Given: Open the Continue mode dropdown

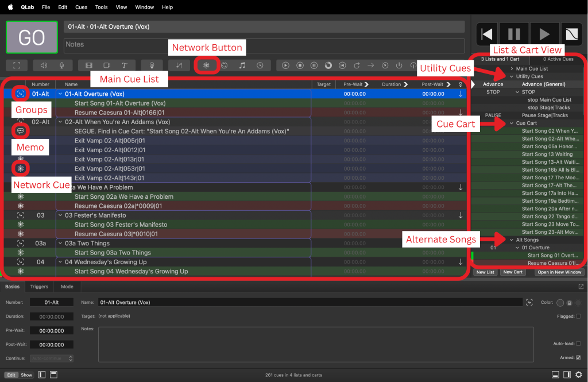Looking at the screenshot, I should click(51, 358).
